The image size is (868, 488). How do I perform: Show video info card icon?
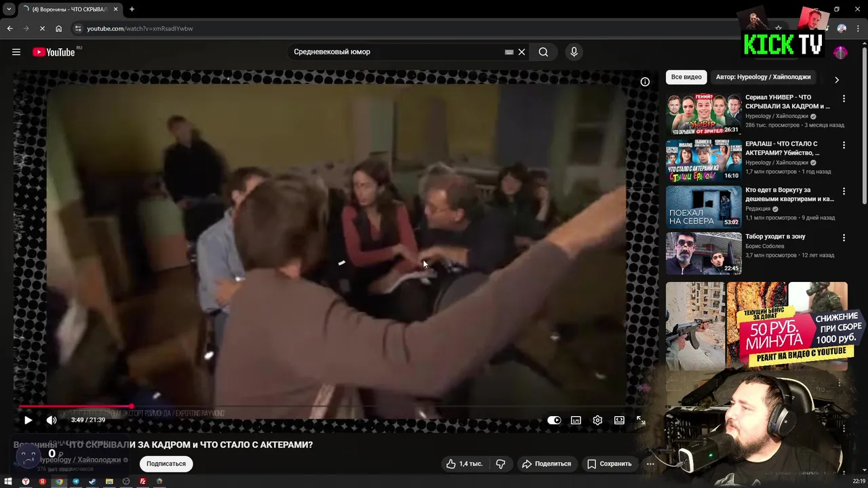coord(645,82)
